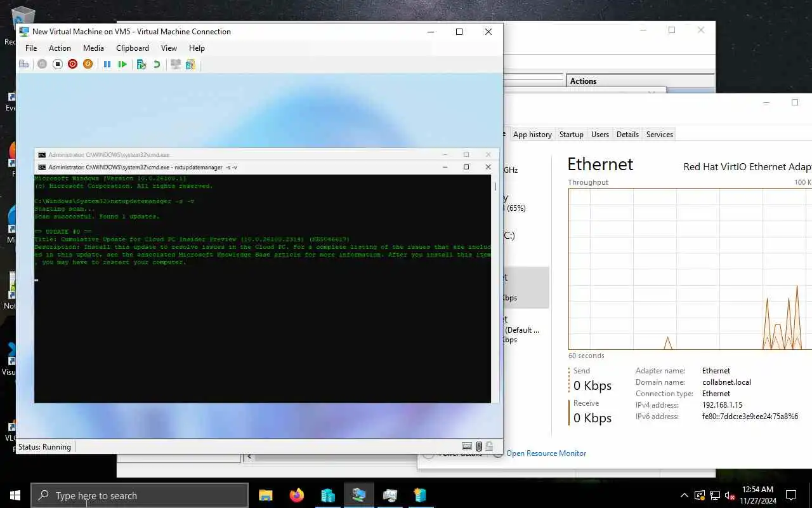Open the clock and date in the taskbar
The height and width of the screenshot is (508, 812).
coord(757,495)
